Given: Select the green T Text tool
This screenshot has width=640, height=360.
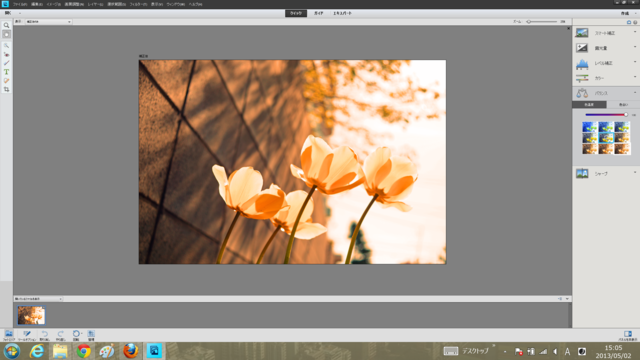Looking at the screenshot, I should [x=6, y=72].
